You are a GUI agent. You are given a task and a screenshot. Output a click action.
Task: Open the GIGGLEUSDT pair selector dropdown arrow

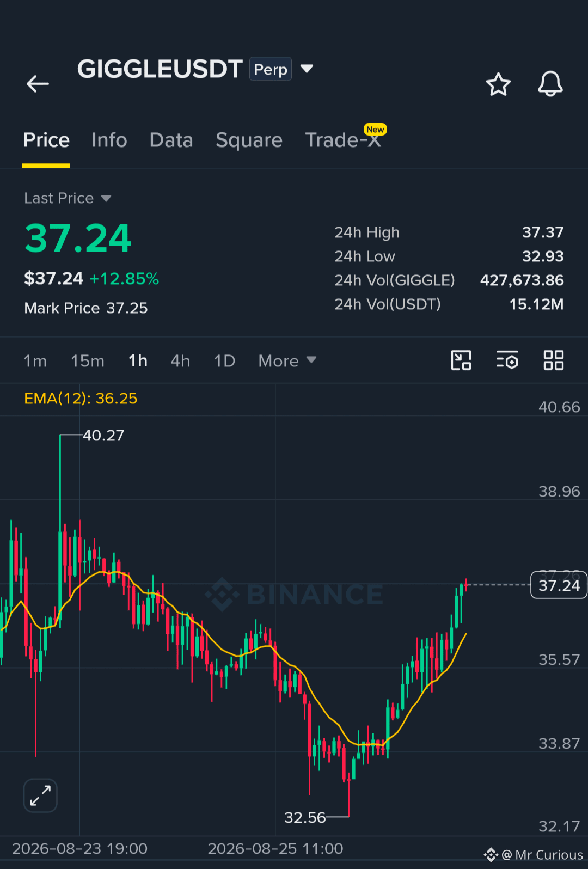pyautogui.click(x=307, y=69)
